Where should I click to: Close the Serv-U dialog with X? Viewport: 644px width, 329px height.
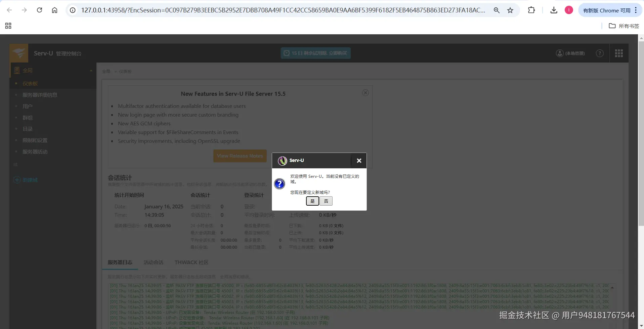point(359,161)
